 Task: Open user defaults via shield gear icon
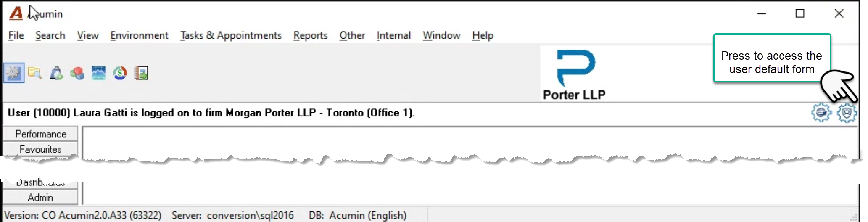[x=847, y=113]
